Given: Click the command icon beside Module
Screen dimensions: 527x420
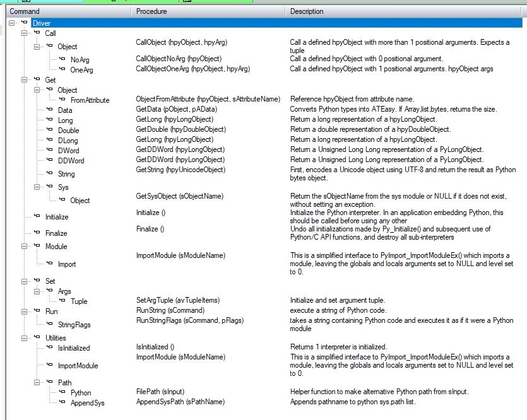Looking at the screenshot, I should tap(37, 245).
